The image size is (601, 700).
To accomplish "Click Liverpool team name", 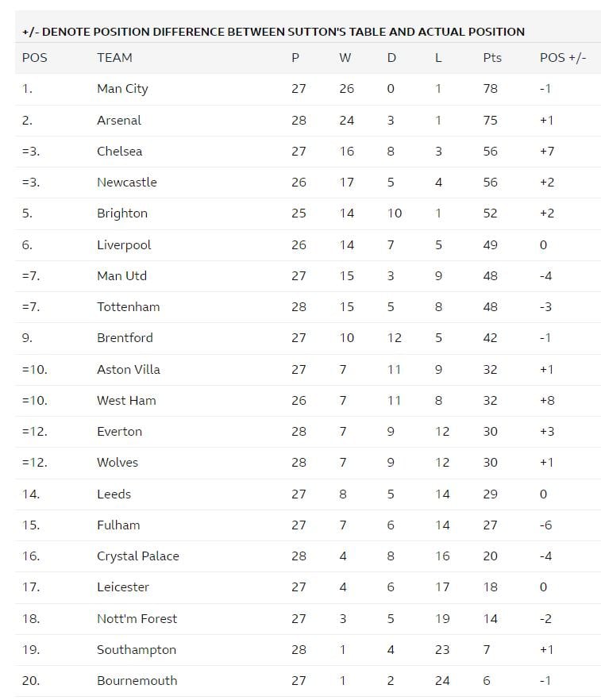I will pyautogui.click(x=124, y=245).
